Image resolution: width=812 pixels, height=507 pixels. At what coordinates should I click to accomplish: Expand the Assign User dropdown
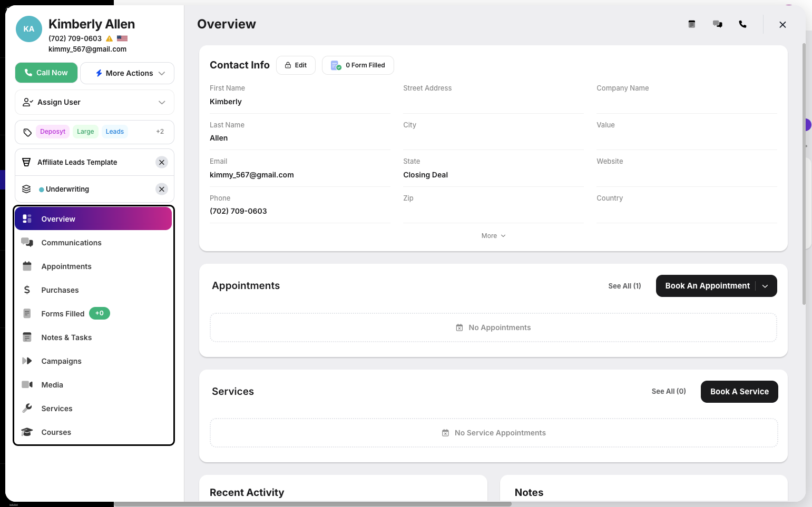pos(94,102)
